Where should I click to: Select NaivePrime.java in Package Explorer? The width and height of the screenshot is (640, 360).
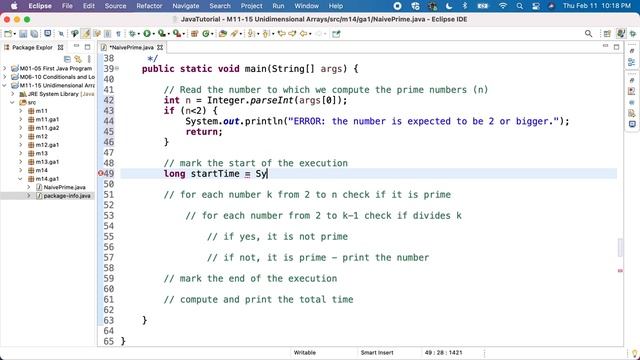pyautogui.click(x=64, y=187)
